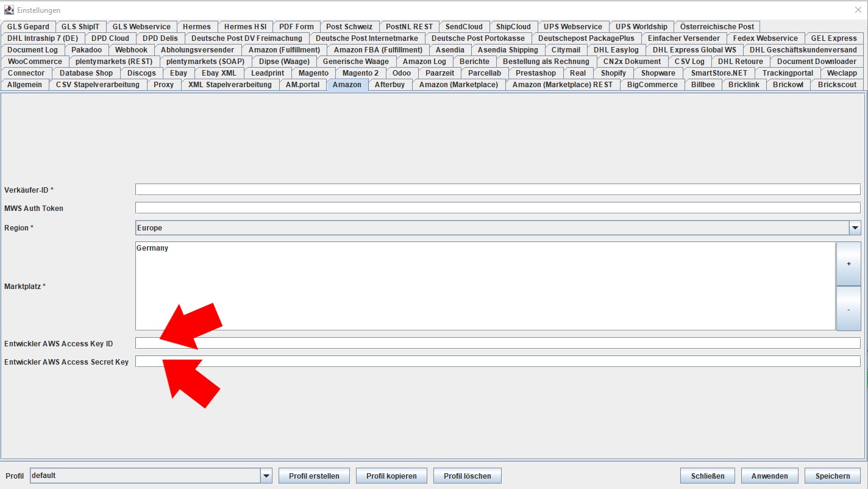Viewport: 868px width, 489px height.
Task: Open the PDF Form tab
Action: pos(296,27)
